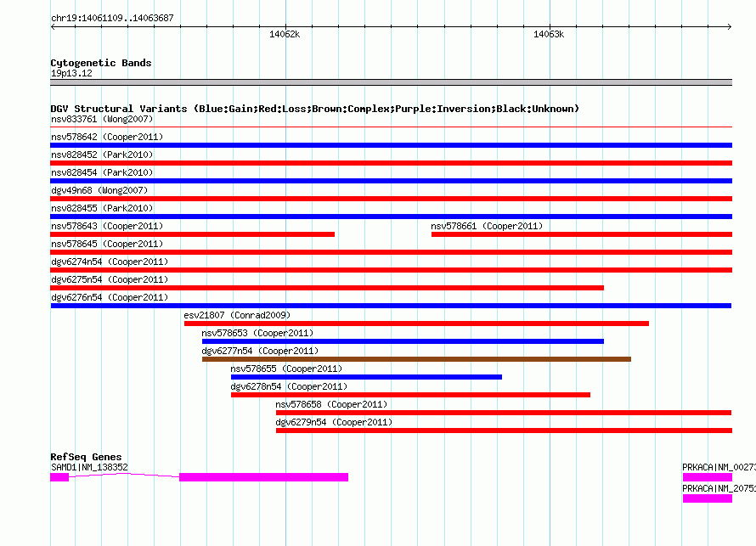Open dgv6277n54 (Cooper2011) label
This screenshot has height=546, width=756.
tap(260, 351)
